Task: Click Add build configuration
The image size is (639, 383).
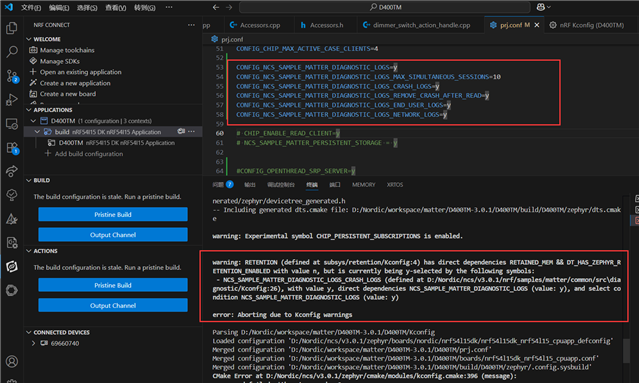Action: point(89,154)
